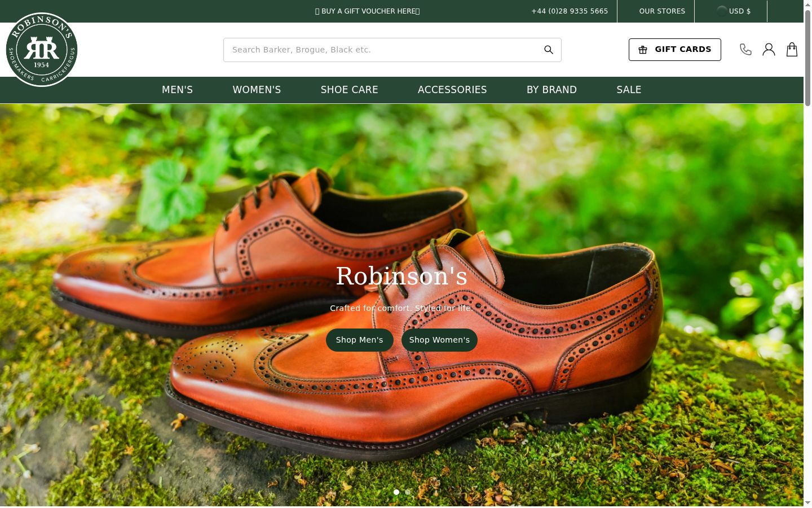Follow the Buy a Gift Voucher Here link

tap(368, 11)
